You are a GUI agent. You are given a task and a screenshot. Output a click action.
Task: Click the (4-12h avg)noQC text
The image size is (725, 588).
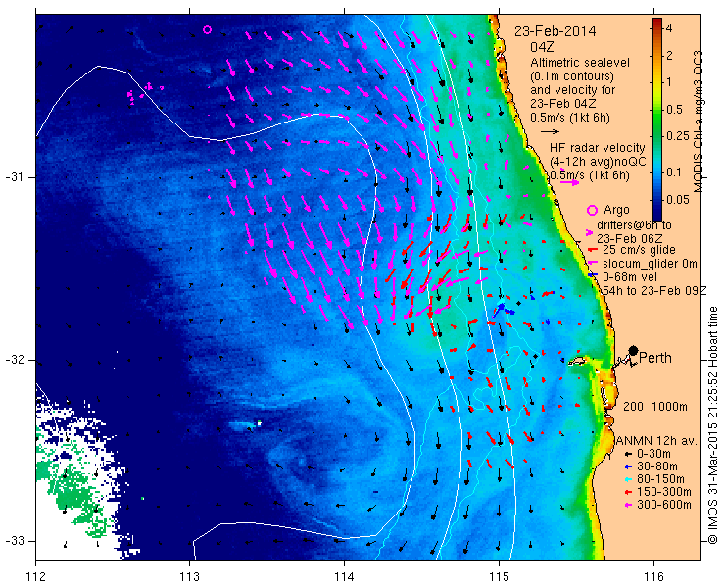pos(598,162)
